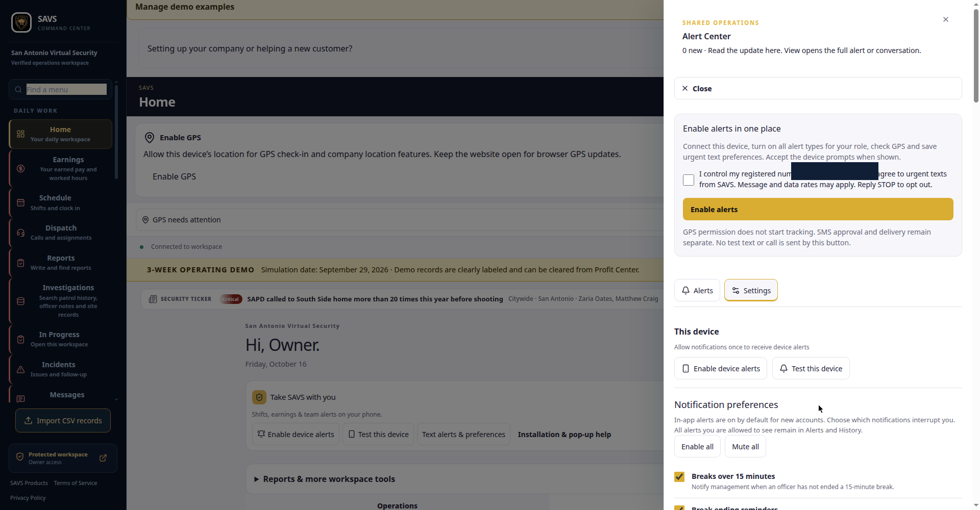Click the search magnifier icon in sidebar
Screen dimensions: 980x510
tap(18, 90)
